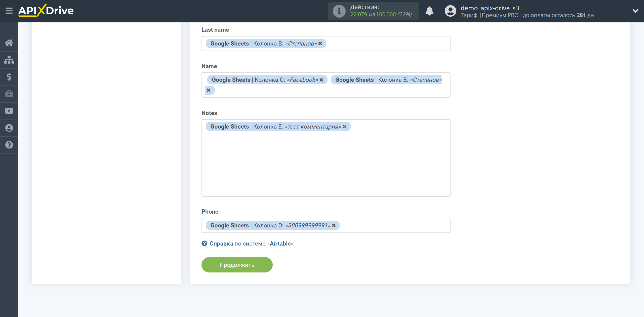Remove Колонка B tag from Last name
The width and height of the screenshot is (644, 317).
320,44
